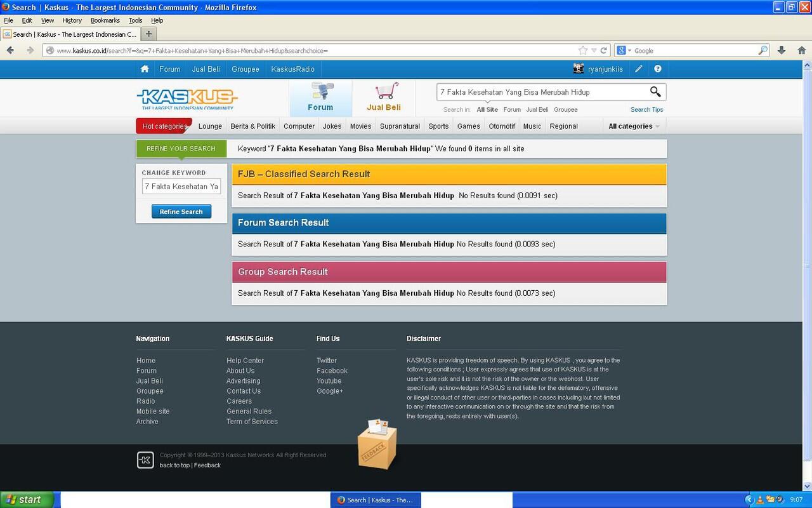This screenshot has width=812, height=508.
Task: Open the File menu
Action: [9, 20]
